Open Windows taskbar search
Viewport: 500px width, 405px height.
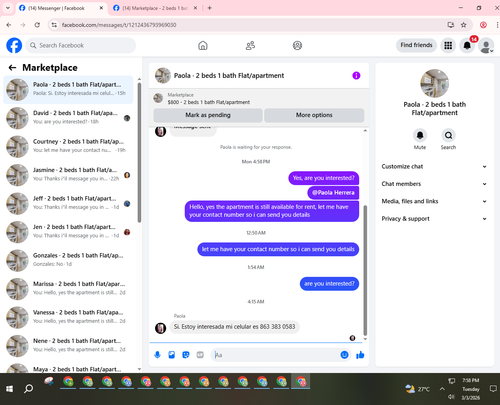click(x=29, y=389)
